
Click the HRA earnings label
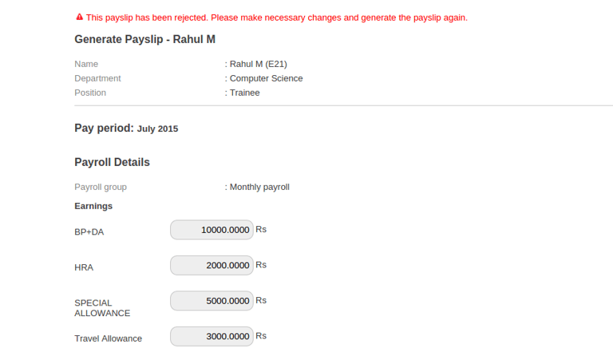click(x=84, y=267)
